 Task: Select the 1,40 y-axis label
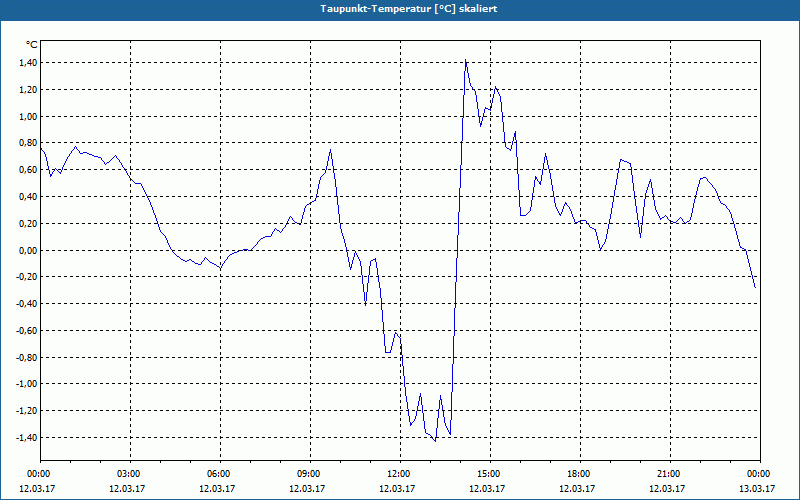point(28,63)
